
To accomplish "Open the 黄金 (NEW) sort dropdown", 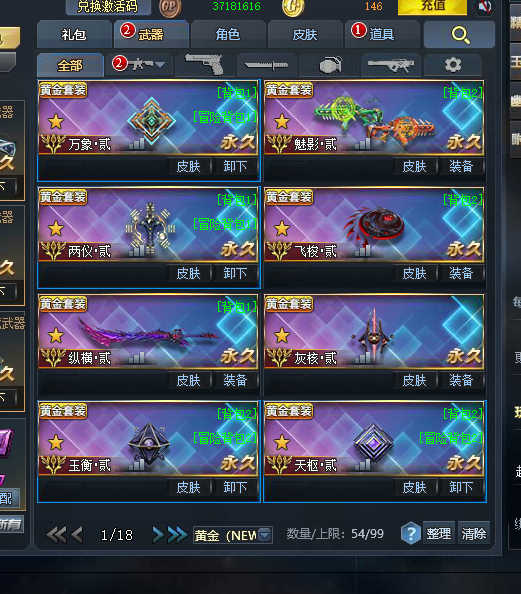I will 233,535.
